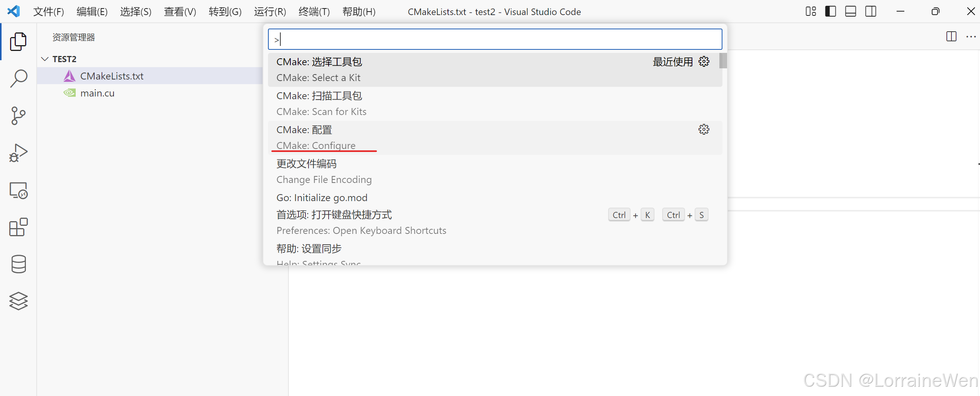Open the Search view icon
The image size is (980, 396).
[18, 78]
